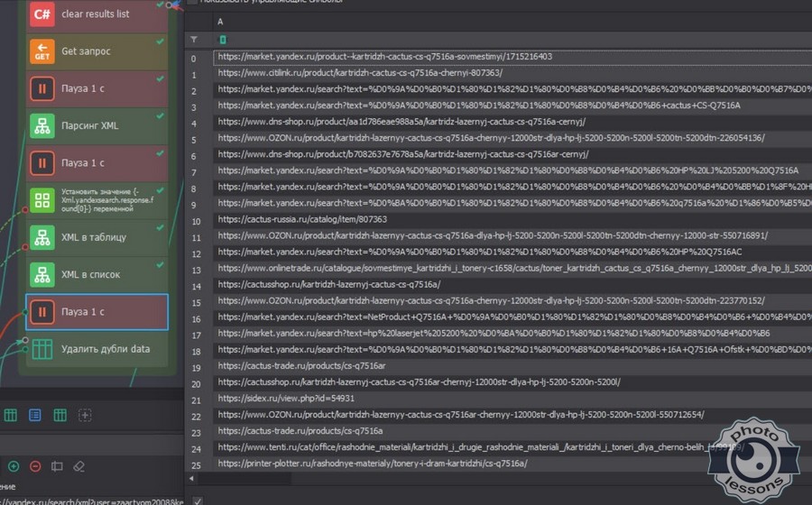Select the column A header
This screenshot has width=812, height=505.
[221, 22]
